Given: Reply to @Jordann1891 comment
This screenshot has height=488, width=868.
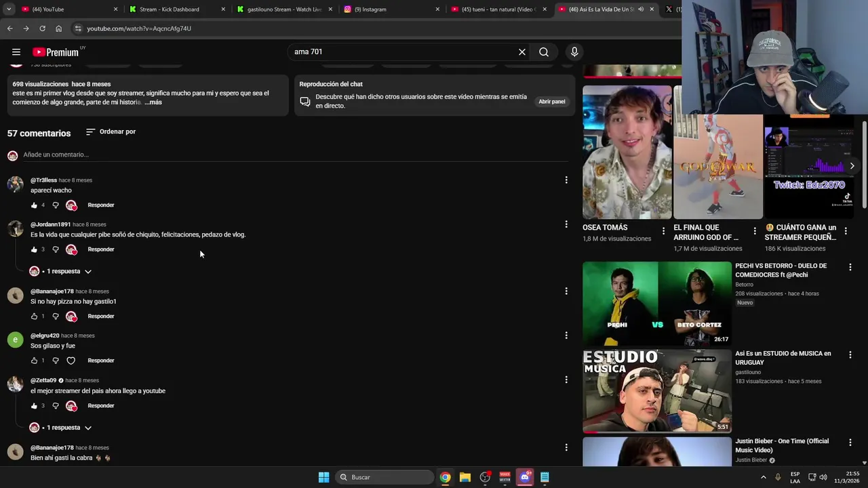Looking at the screenshot, I should click(101, 249).
